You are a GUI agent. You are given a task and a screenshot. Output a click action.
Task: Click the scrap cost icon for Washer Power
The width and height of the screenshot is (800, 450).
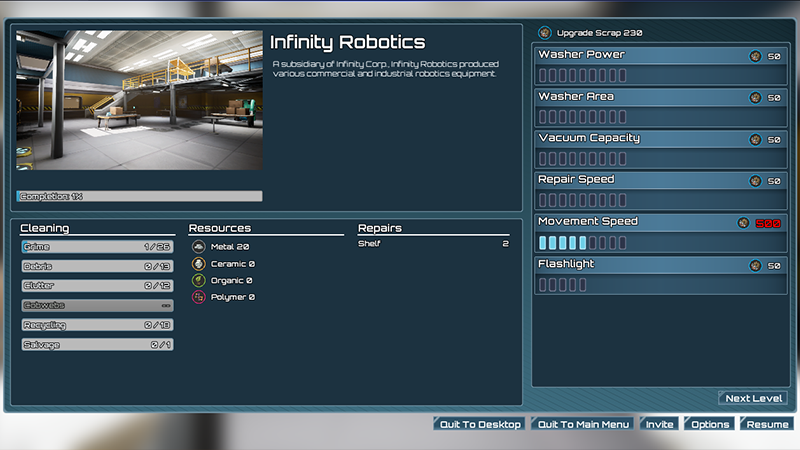tap(755, 56)
